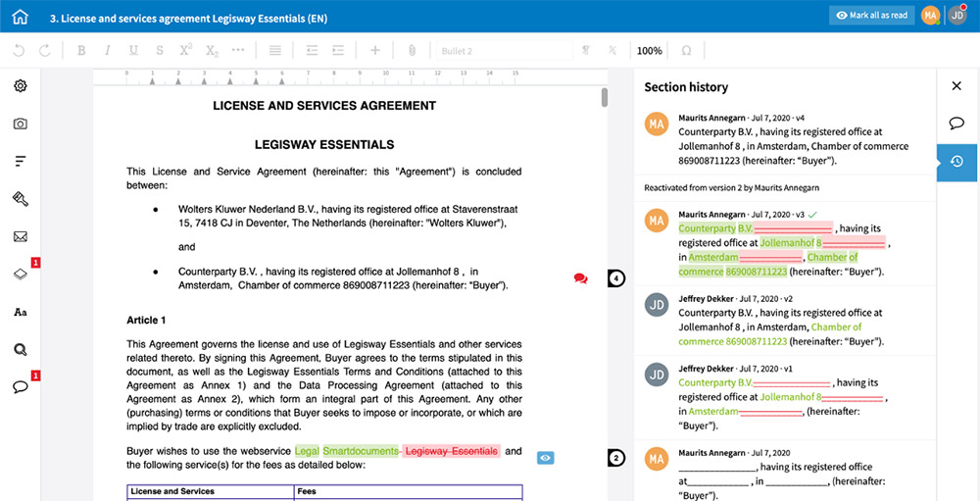Toggle italic formatting

[x=108, y=51]
